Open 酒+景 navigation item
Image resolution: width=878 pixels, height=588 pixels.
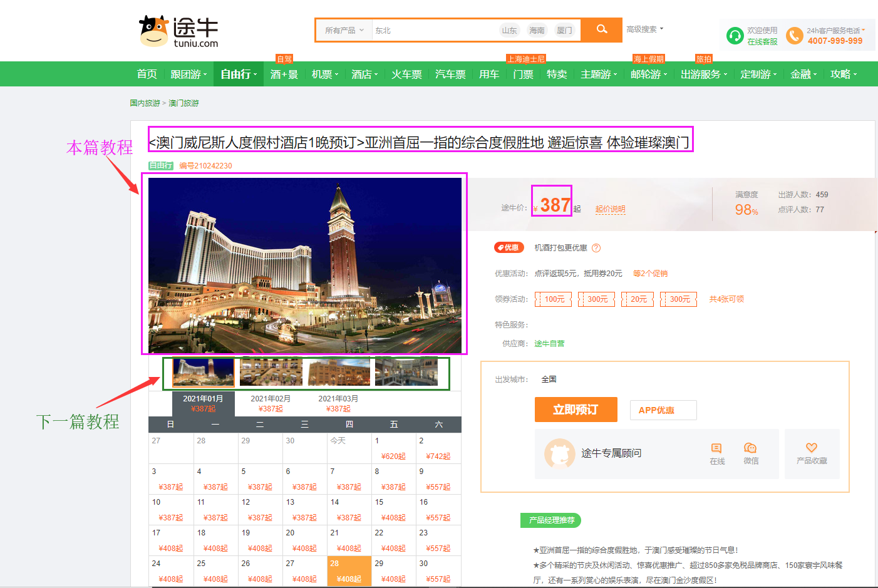point(284,74)
